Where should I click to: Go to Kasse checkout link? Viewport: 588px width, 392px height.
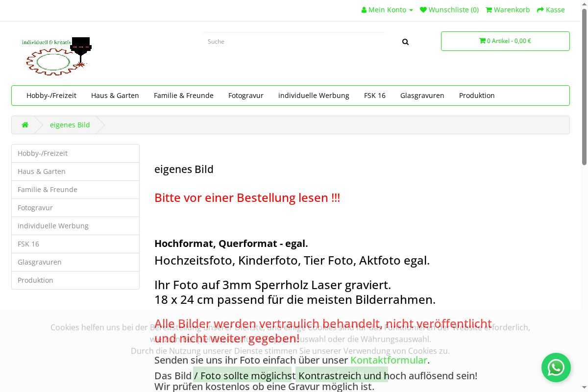(x=551, y=10)
